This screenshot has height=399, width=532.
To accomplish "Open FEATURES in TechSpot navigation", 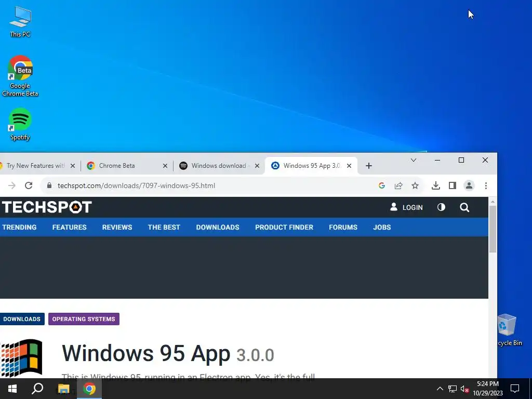I will click(x=69, y=228).
